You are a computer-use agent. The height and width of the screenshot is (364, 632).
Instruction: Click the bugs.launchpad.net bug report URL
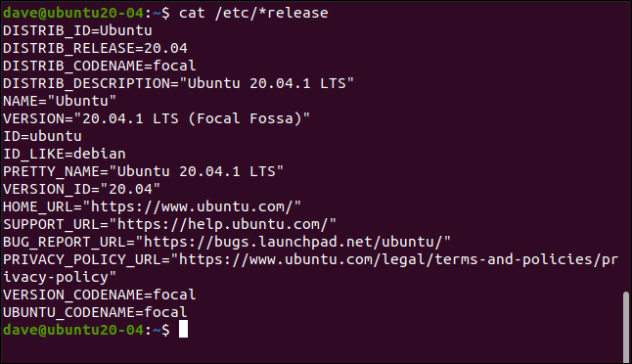(x=293, y=243)
